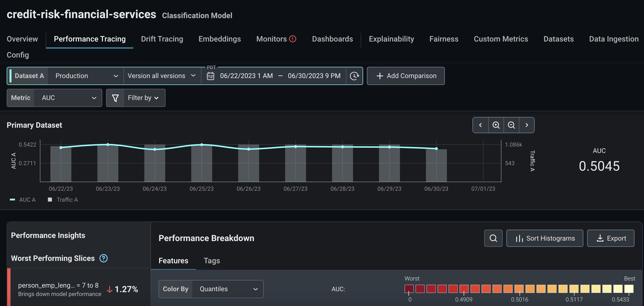Select the Tags tab
The height and width of the screenshot is (306, 644).
211,261
